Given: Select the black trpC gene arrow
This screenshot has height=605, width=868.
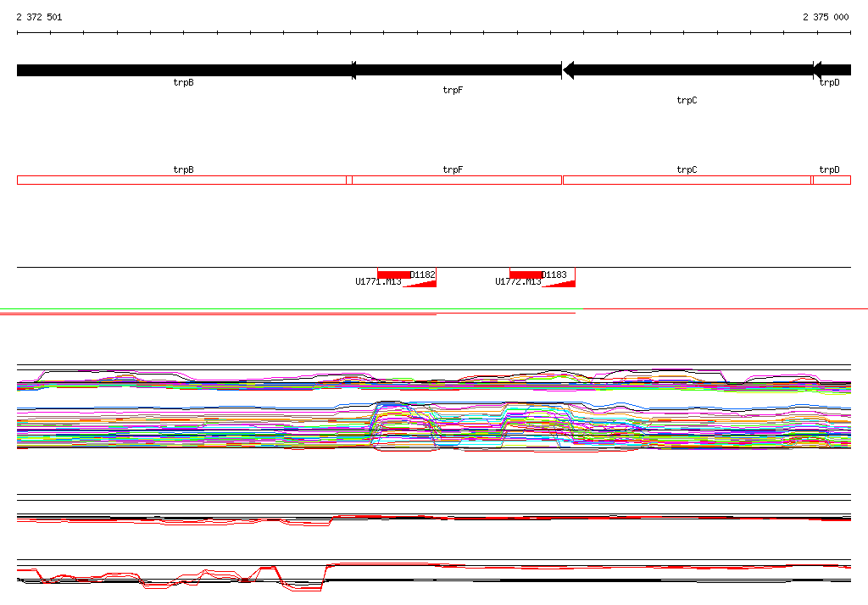Looking at the screenshot, I should 687,70.
